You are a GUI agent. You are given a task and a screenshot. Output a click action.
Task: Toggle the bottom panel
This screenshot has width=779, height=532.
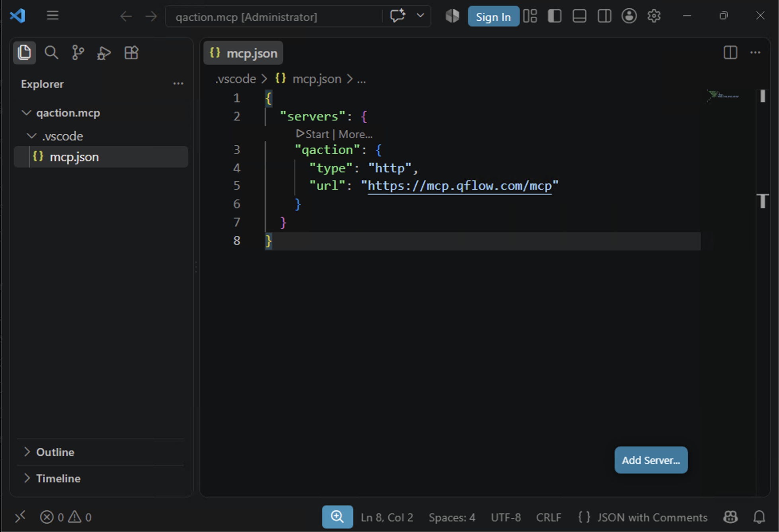[579, 16]
